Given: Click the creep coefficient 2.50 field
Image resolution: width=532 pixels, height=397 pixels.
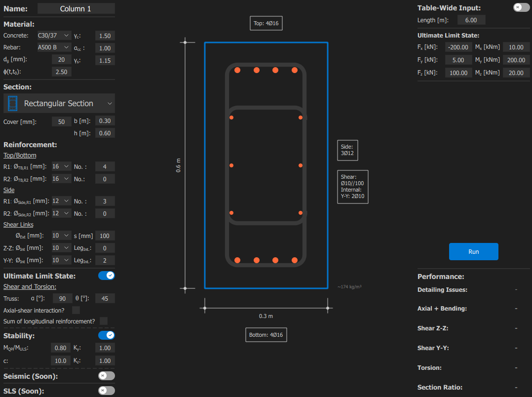Looking at the screenshot, I should click(x=61, y=72).
